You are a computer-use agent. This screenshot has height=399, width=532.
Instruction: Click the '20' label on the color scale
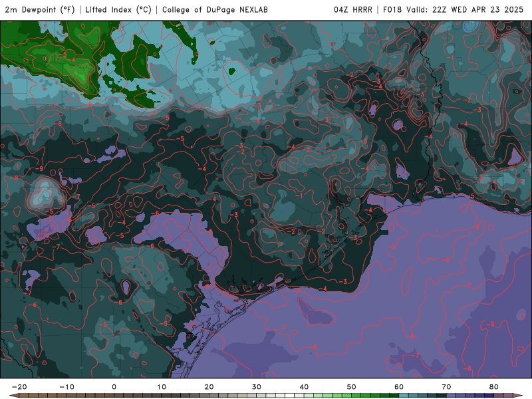click(209, 387)
